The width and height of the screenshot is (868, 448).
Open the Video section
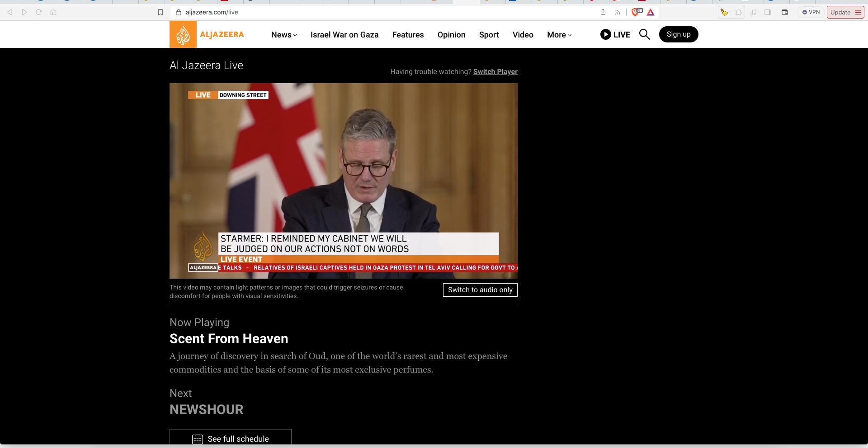(523, 35)
